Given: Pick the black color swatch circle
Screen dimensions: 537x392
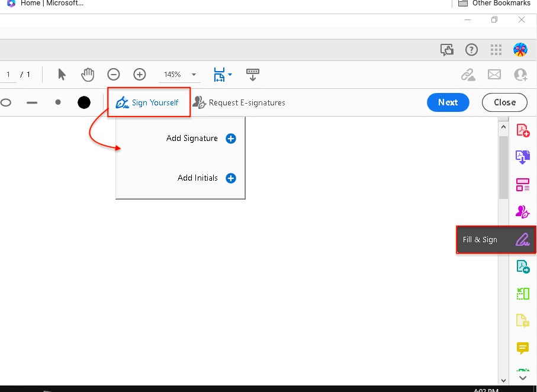Looking at the screenshot, I should [84, 102].
